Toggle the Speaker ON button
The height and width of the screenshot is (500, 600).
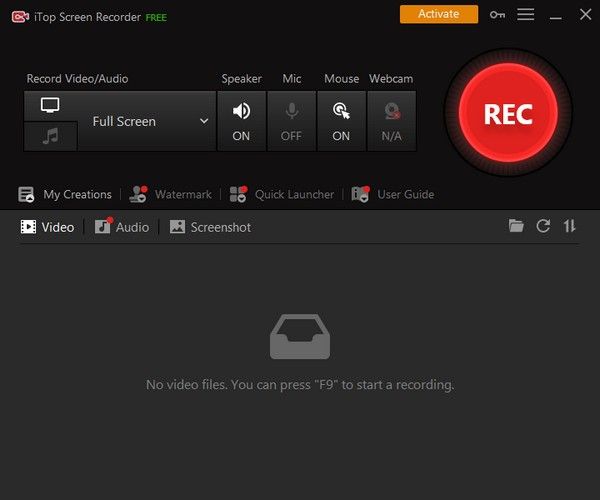[241, 121]
